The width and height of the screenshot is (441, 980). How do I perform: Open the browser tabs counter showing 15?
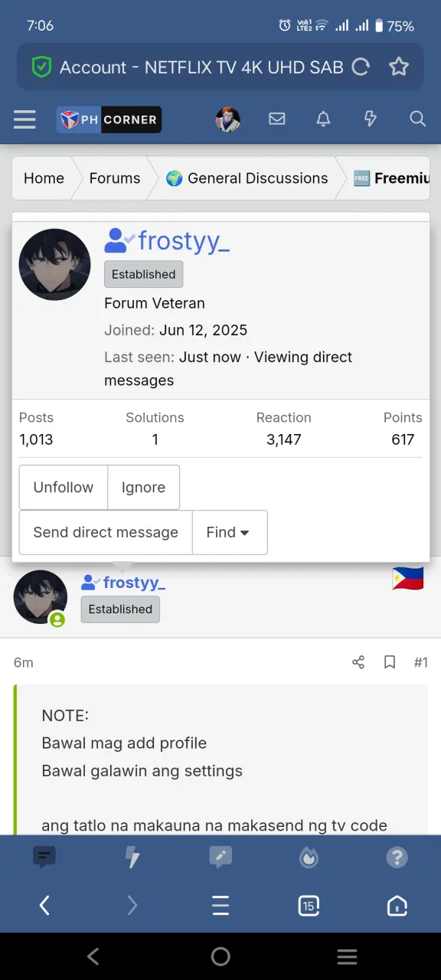tap(309, 906)
